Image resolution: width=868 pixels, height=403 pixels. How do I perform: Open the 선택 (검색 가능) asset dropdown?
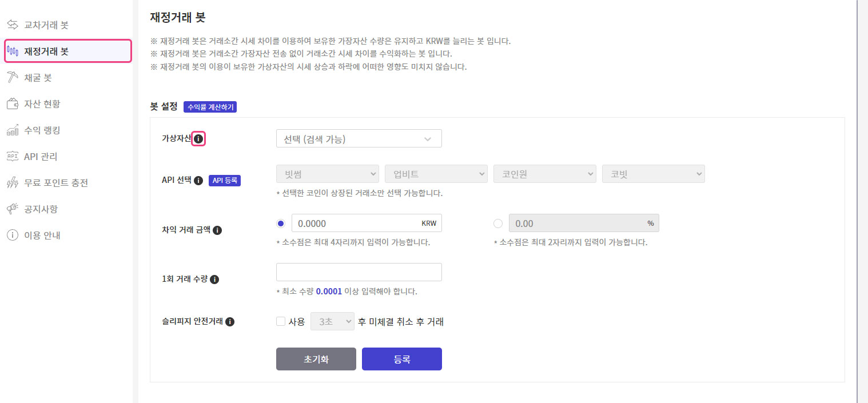pyautogui.click(x=359, y=138)
